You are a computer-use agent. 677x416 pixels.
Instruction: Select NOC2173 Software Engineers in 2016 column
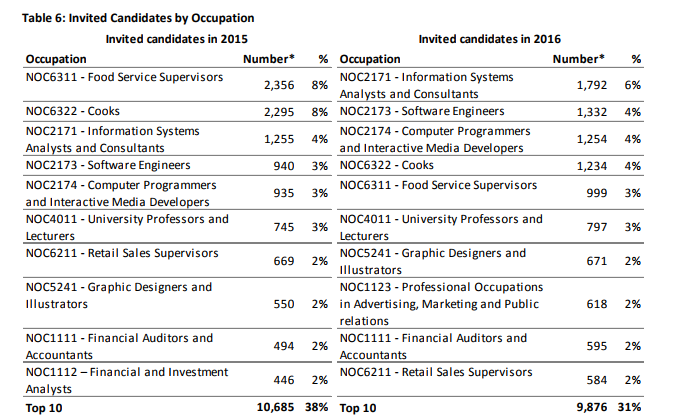422,111
